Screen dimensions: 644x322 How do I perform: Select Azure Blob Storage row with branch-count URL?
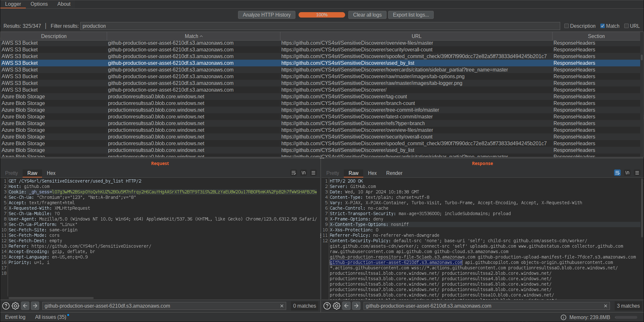click(x=320, y=103)
